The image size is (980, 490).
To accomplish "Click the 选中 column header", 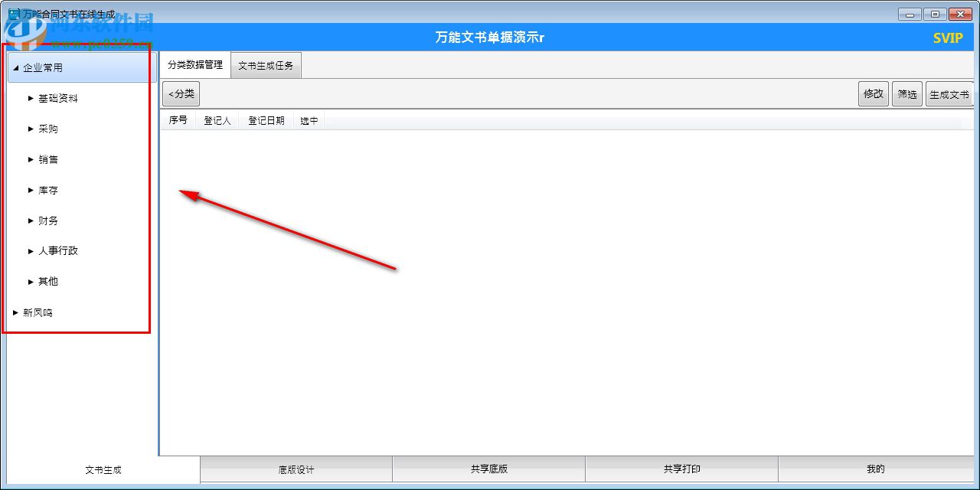I will pyautogui.click(x=309, y=120).
